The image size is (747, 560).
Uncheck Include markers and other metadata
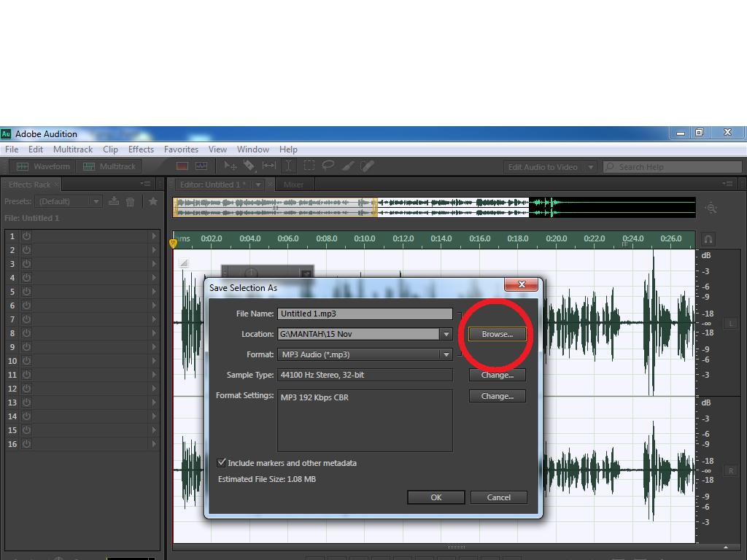[x=222, y=463]
